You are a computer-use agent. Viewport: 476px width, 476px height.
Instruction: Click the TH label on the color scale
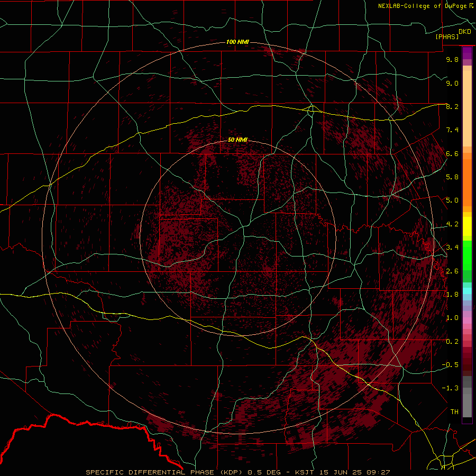454,411
